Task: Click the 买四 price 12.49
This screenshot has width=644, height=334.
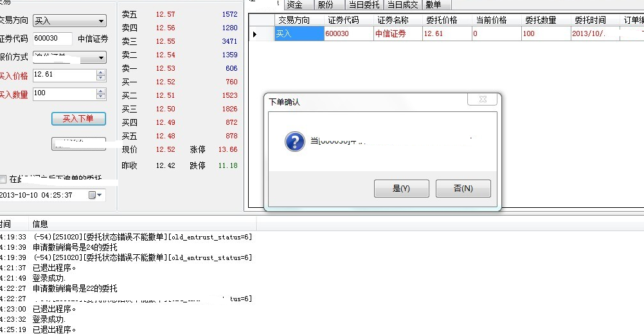Action: [166, 122]
